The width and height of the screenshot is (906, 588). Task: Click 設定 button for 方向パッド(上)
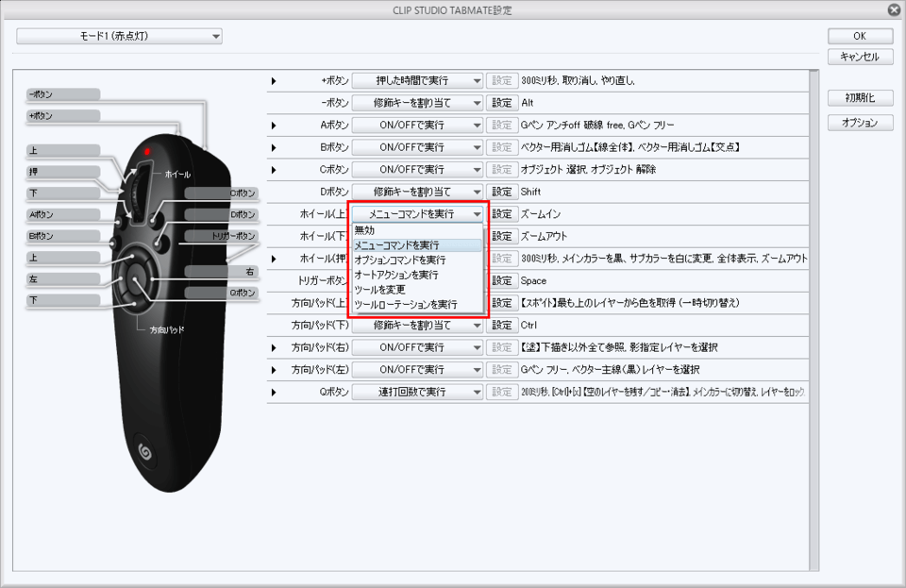tap(501, 303)
